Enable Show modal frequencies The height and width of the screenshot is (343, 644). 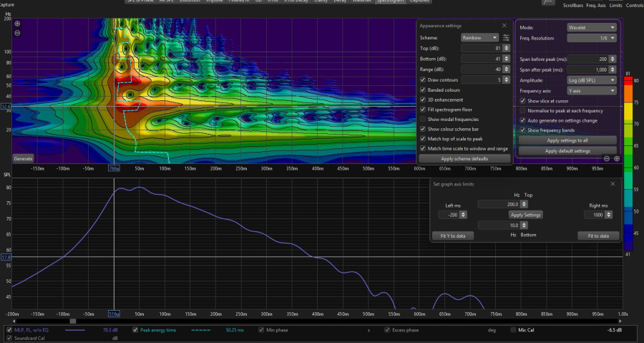point(423,119)
